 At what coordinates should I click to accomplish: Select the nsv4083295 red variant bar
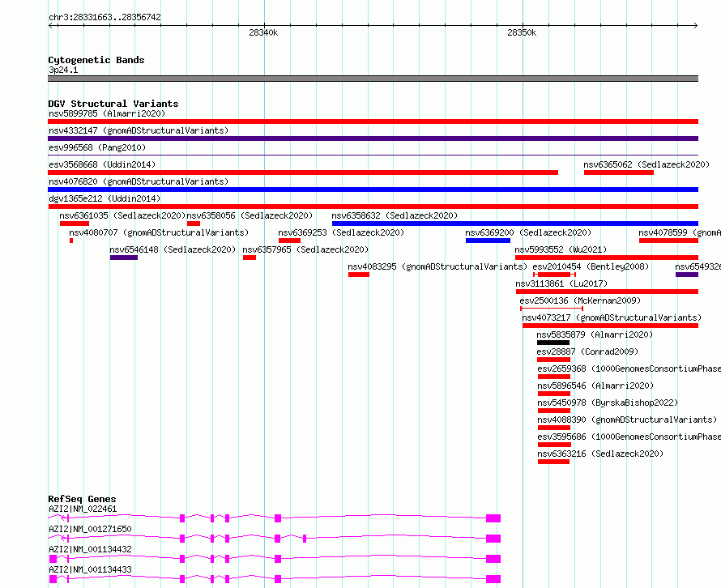[359, 275]
